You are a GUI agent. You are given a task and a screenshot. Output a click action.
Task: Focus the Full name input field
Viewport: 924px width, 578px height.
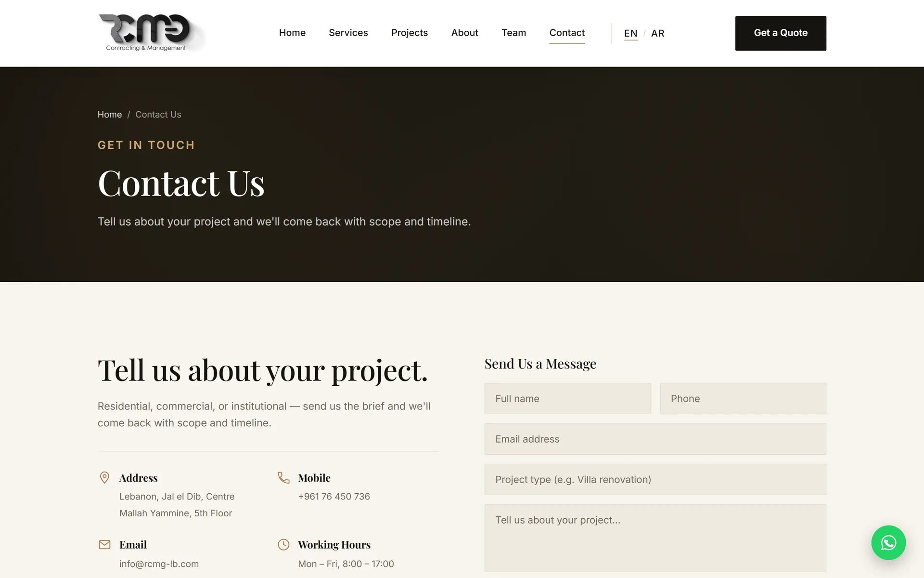click(x=567, y=398)
